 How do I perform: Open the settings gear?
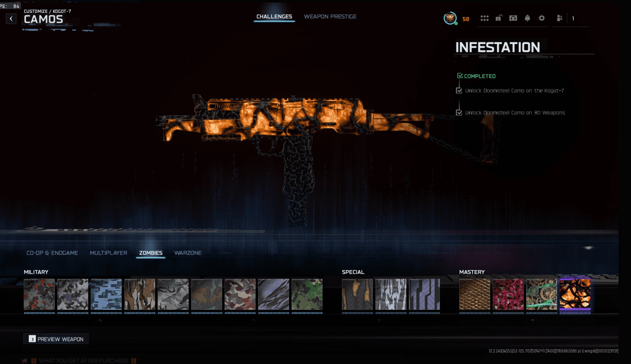pyautogui.click(x=542, y=18)
